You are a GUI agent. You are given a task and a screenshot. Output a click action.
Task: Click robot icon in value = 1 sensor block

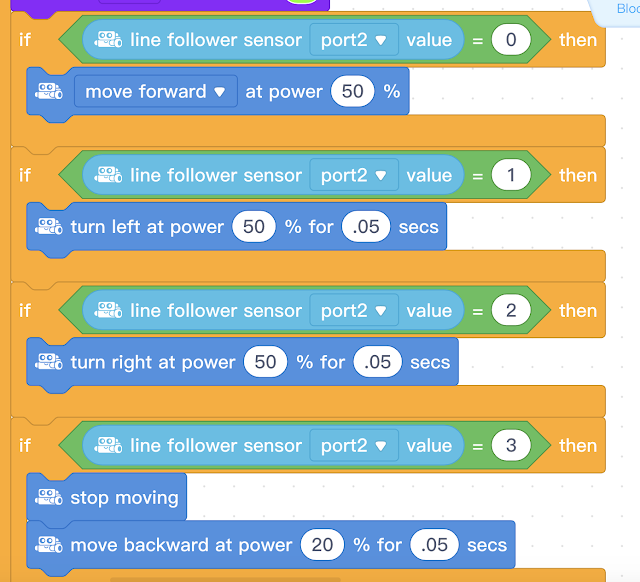click(x=108, y=175)
